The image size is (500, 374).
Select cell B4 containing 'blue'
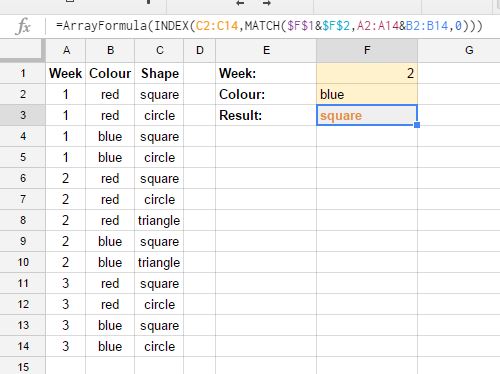point(110,136)
